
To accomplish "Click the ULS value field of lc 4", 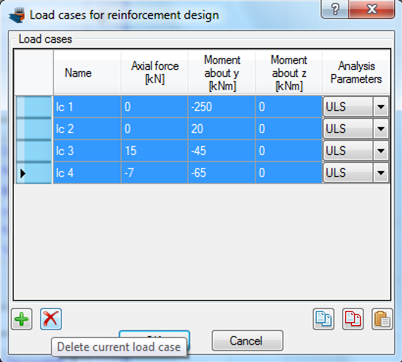I will click(348, 173).
